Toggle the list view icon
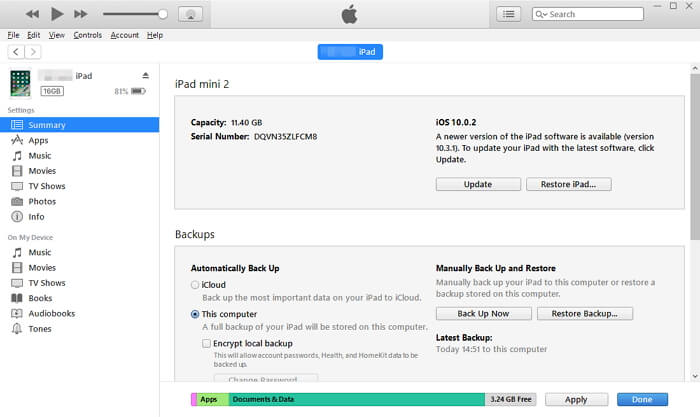Image resolution: width=700 pixels, height=417 pixels. pyautogui.click(x=509, y=14)
